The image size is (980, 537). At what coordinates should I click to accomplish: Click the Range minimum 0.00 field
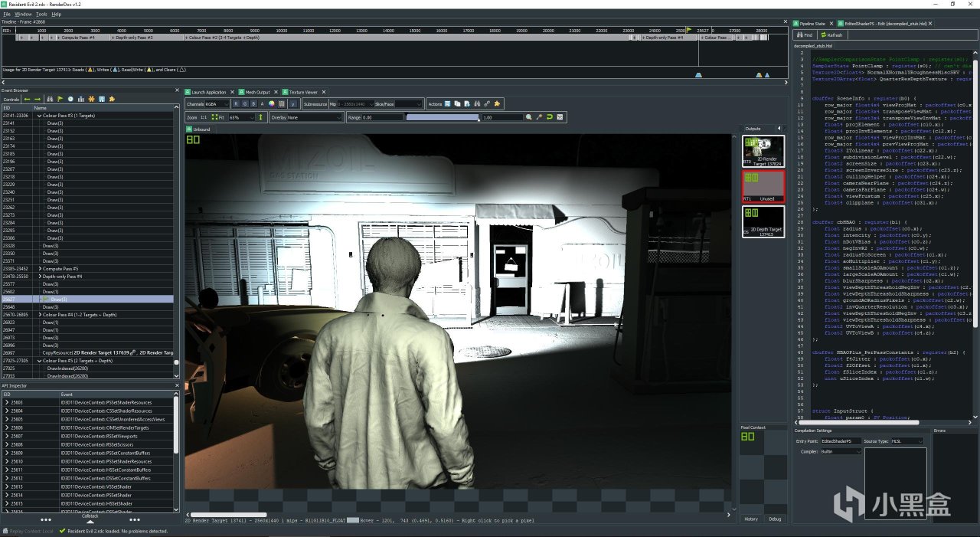point(381,117)
